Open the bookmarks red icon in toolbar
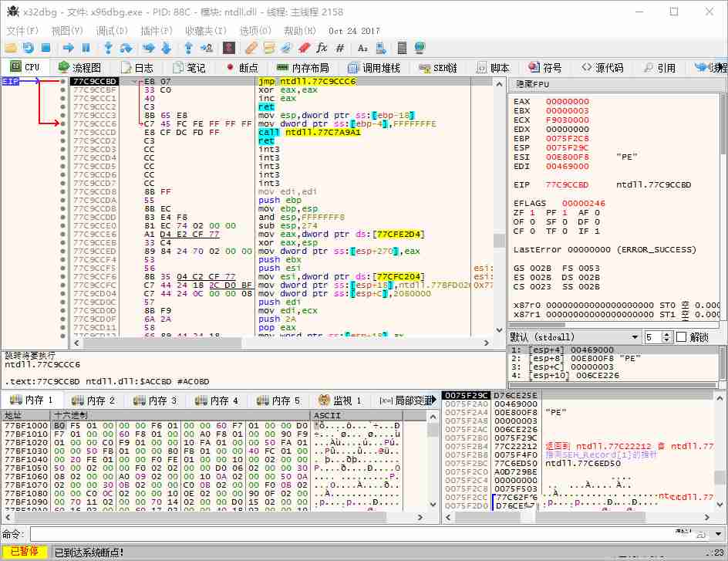The image size is (728, 561). click(x=304, y=48)
